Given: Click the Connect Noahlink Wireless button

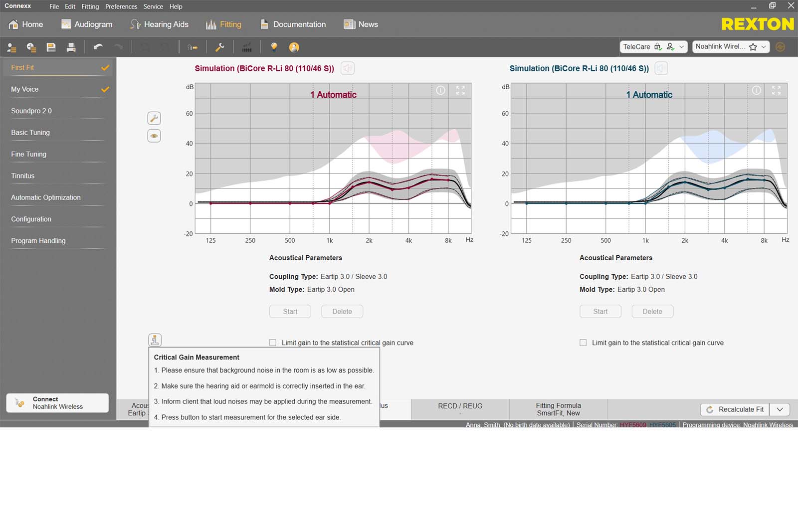Looking at the screenshot, I should [57, 402].
